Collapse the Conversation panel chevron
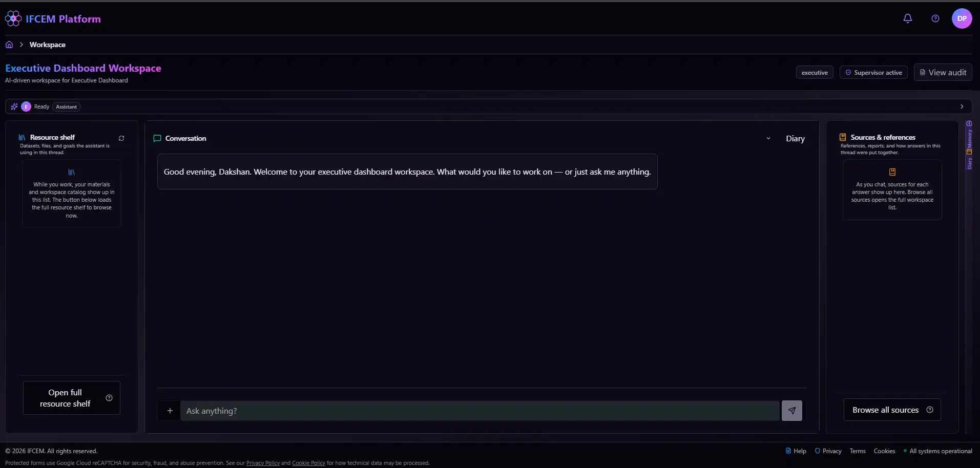980x468 pixels. click(768, 138)
